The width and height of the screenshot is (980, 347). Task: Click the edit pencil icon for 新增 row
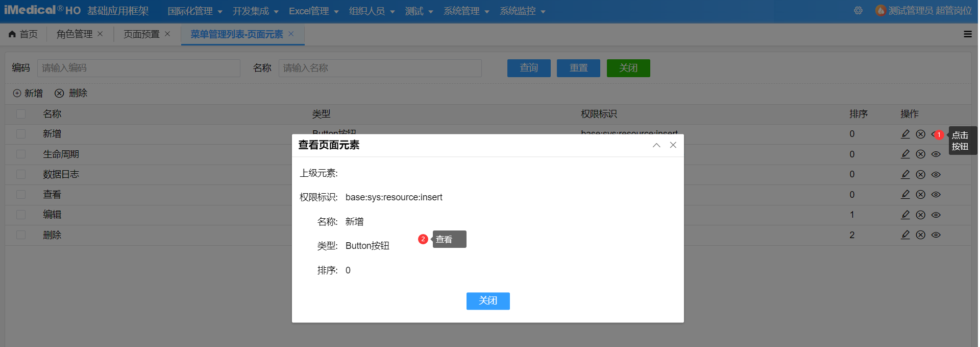click(x=905, y=134)
